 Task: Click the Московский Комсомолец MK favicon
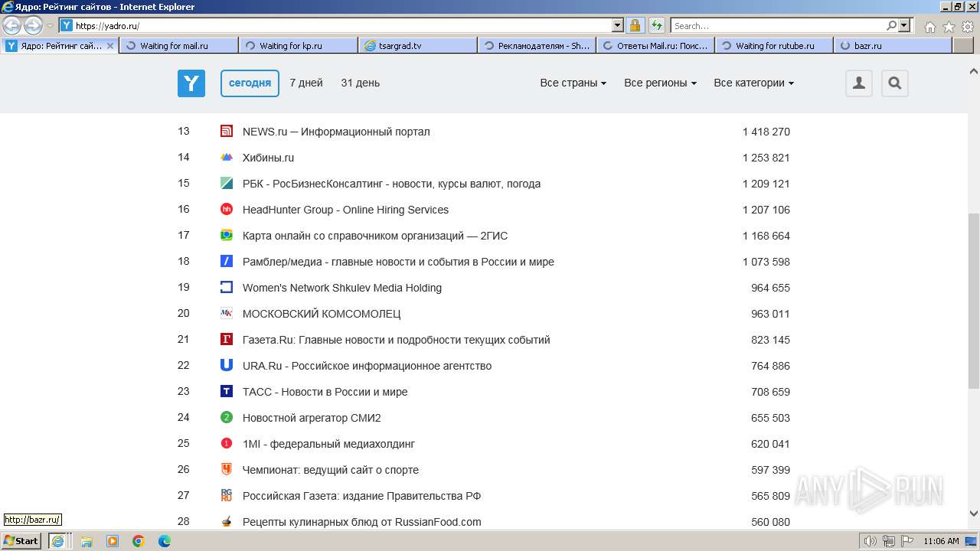click(x=227, y=314)
